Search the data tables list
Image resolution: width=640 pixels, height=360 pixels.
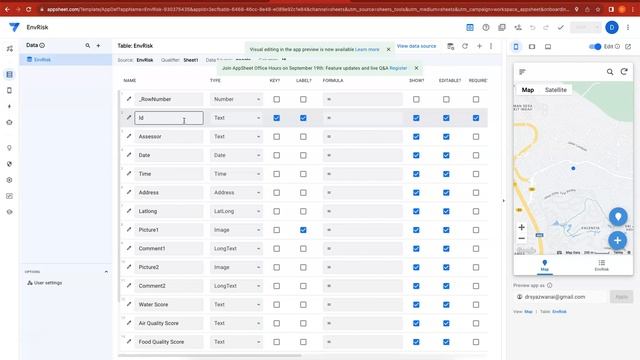88,46
